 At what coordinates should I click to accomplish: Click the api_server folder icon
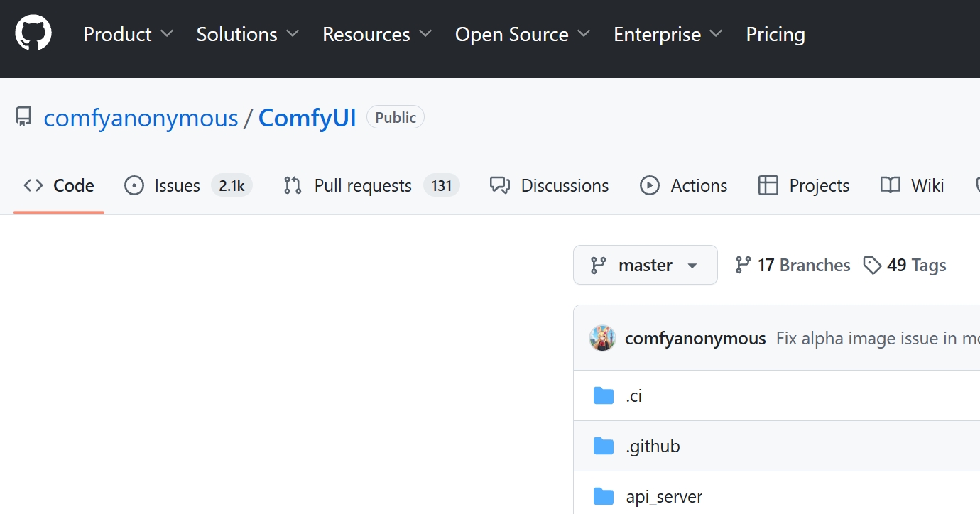point(603,496)
